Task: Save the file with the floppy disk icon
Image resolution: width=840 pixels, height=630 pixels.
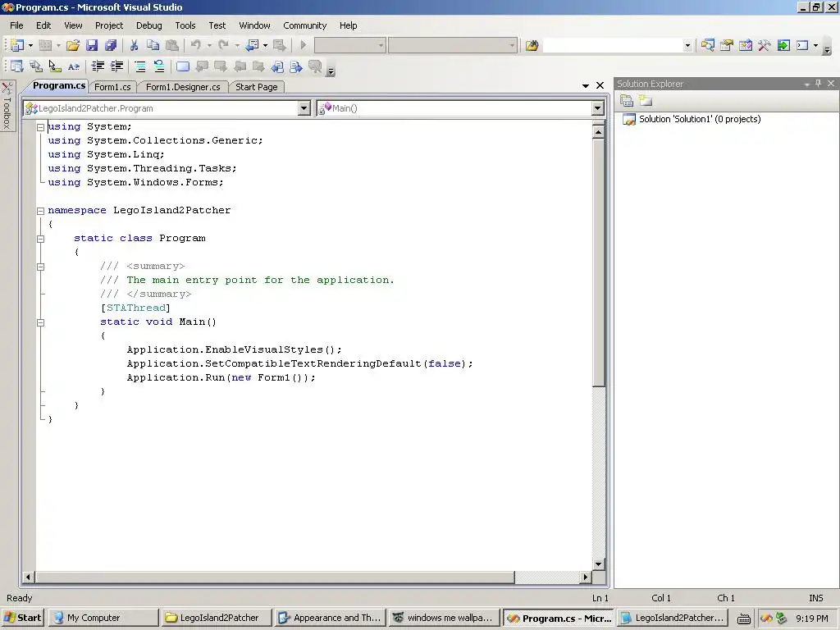Action: click(92, 46)
